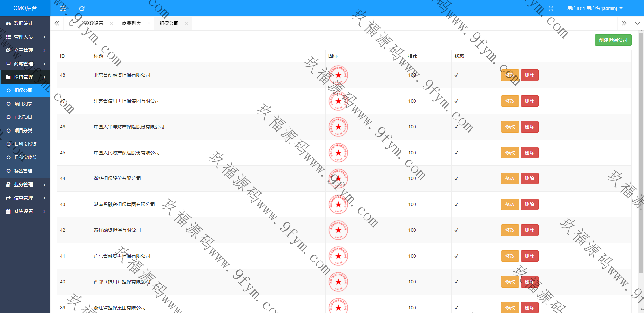Click the seal thumbnail for 中国太平洋财产保险
644x313 pixels.
[338, 127]
